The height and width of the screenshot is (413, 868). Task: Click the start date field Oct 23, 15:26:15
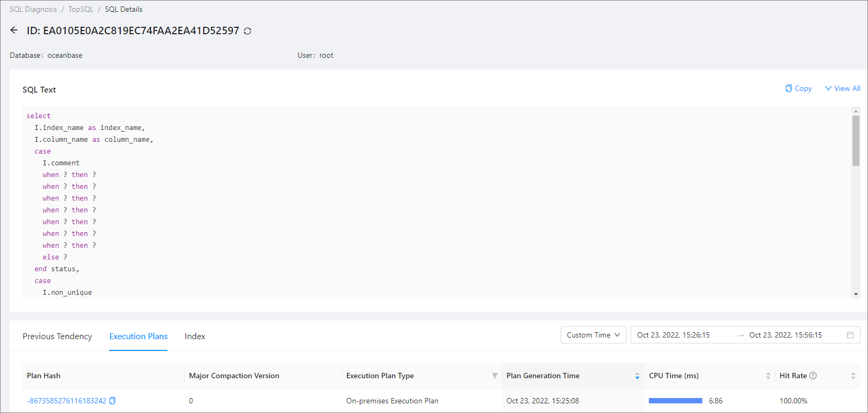point(673,335)
